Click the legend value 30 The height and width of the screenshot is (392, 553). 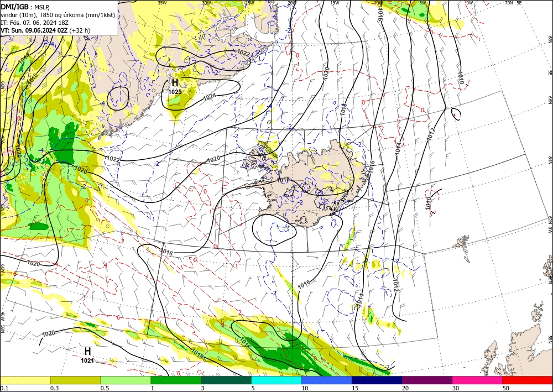[x=455, y=388]
